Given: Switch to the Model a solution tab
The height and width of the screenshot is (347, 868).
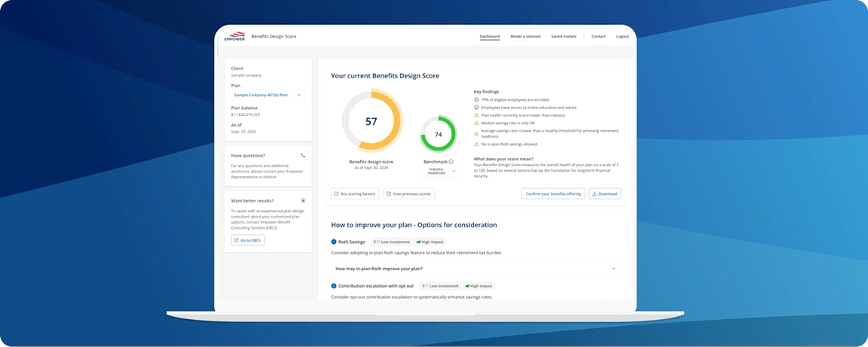Looking at the screenshot, I should (525, 36).
